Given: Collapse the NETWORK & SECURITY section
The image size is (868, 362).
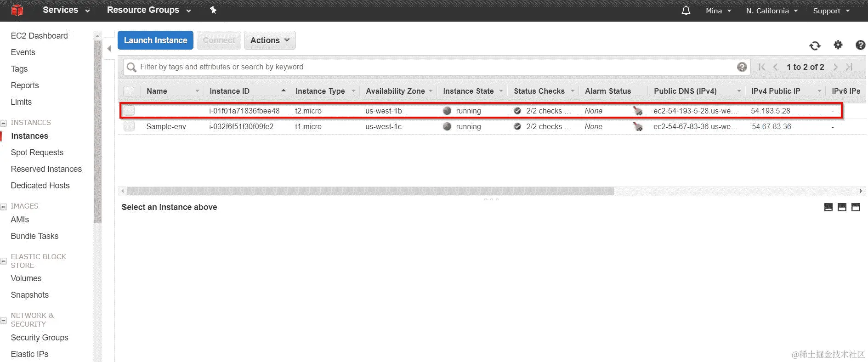Looking at the screenshot, I should pos(4,320).
